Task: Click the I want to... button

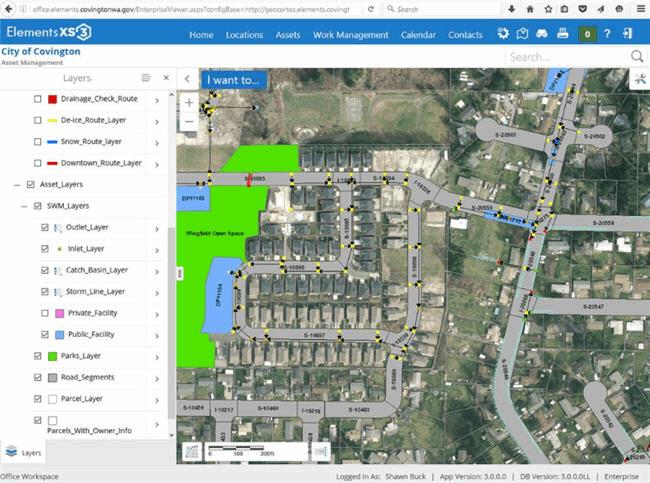Action: [232, 79]
